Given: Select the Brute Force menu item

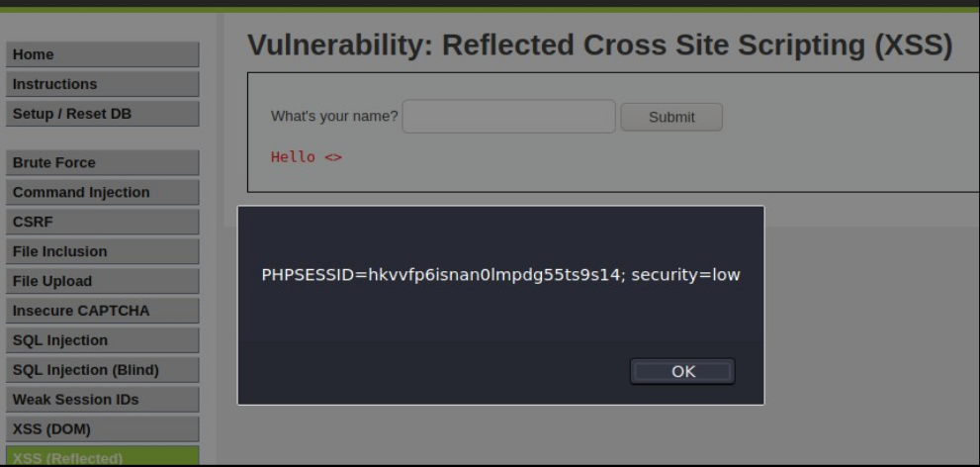Looking at the screenshot, I should 103,162.
